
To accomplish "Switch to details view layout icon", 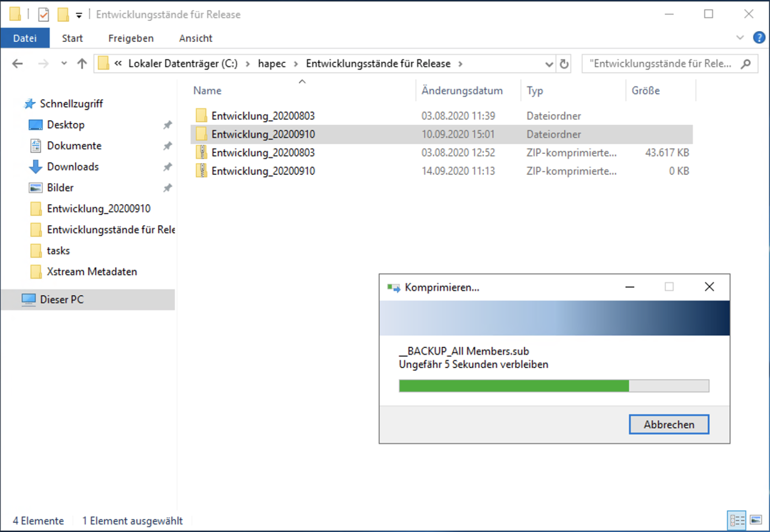I will tap(737, 520).
